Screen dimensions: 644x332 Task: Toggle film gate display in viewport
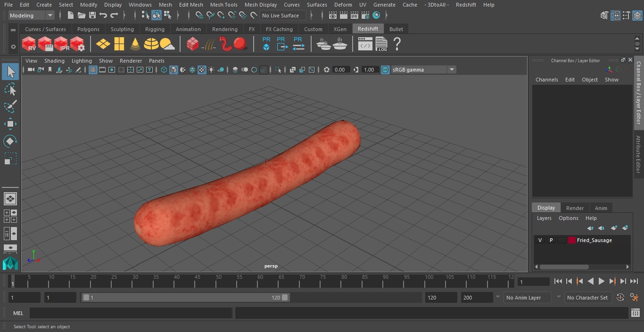tap(102, 70)
